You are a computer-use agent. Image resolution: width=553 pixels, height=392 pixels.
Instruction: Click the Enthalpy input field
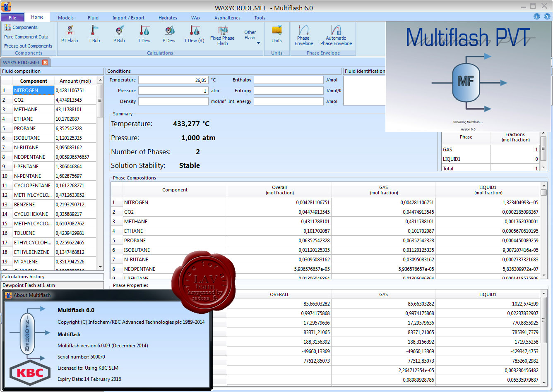coord(289,80)
